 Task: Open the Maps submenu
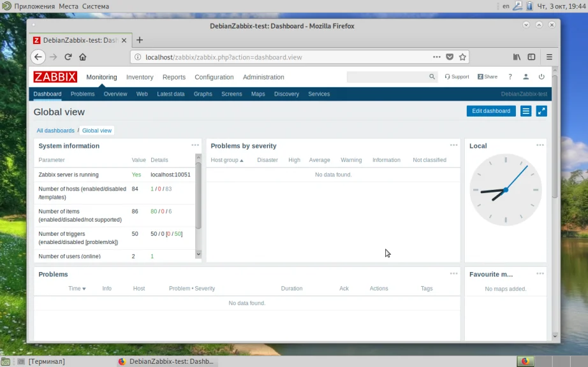click(258, 94)
